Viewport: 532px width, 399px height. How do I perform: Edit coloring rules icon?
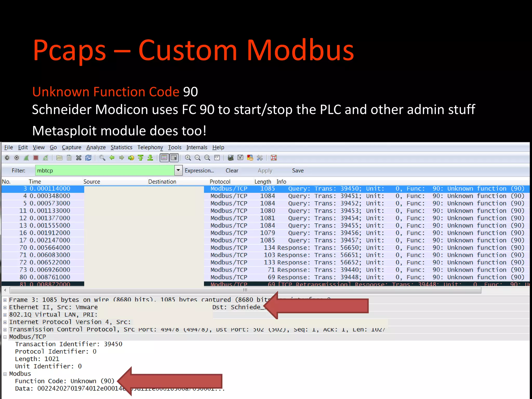tap(250, 158)
